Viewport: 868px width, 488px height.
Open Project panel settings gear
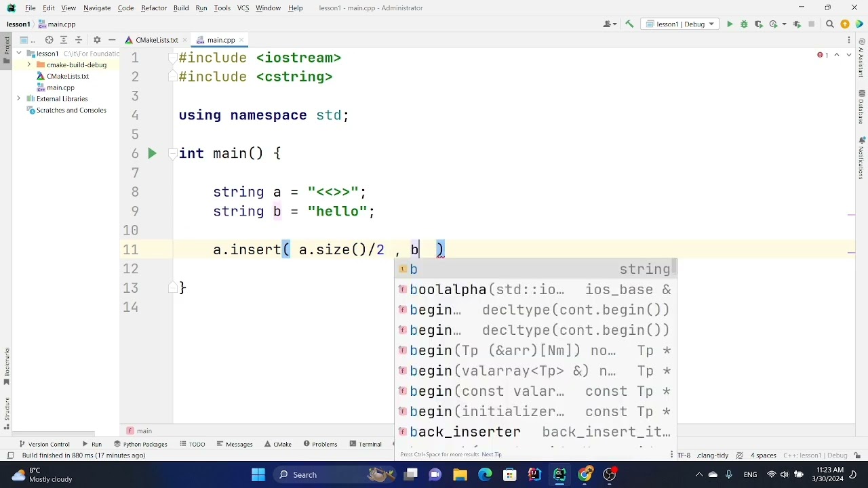pyautogui.click(x=97, y=40)
